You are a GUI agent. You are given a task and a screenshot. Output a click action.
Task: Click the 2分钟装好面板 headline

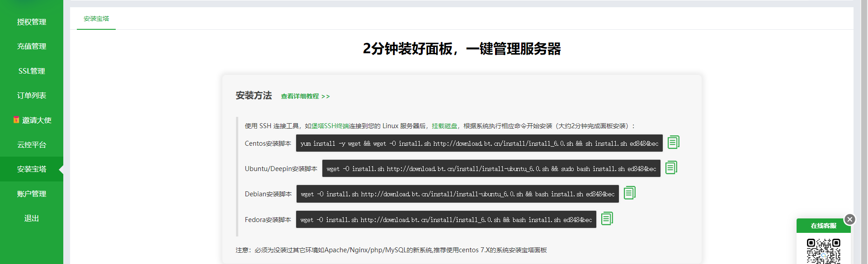coord(462,49)
